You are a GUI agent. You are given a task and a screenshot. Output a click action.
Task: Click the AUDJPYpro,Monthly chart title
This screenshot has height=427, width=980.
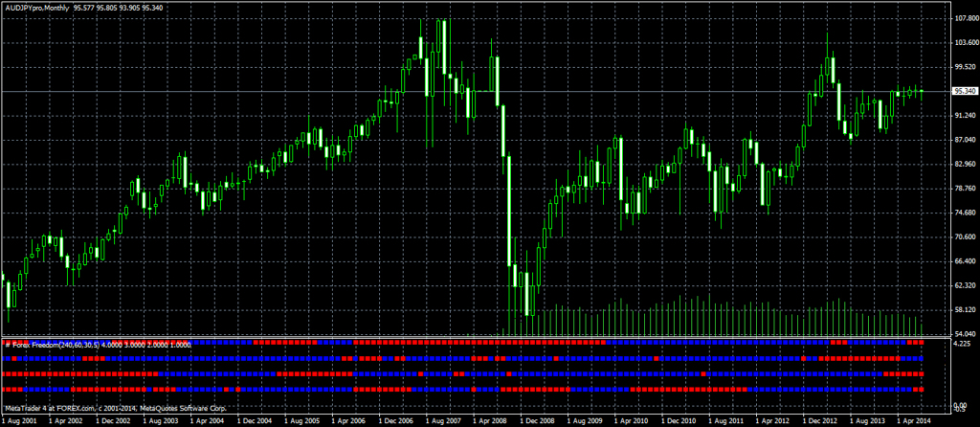click(x=36, y=8)
